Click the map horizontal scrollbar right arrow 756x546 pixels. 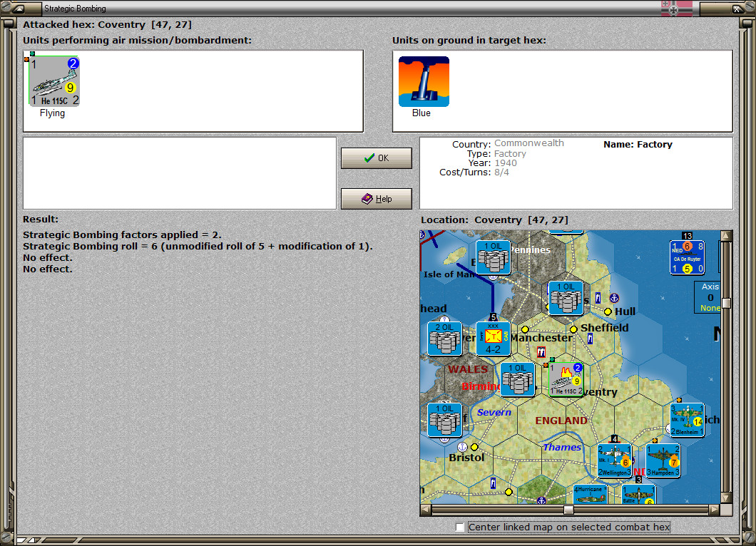pyautogui.click(x=715, y=510)
